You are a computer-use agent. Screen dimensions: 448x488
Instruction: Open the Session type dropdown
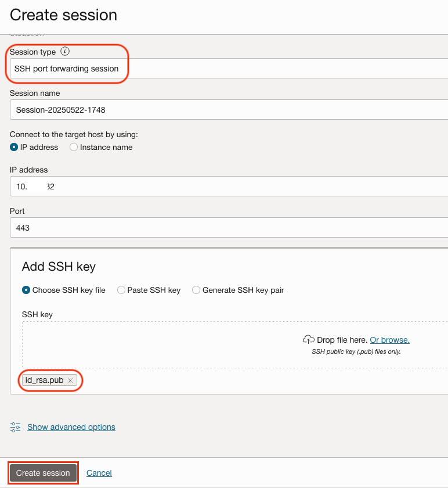pos(226,69)
